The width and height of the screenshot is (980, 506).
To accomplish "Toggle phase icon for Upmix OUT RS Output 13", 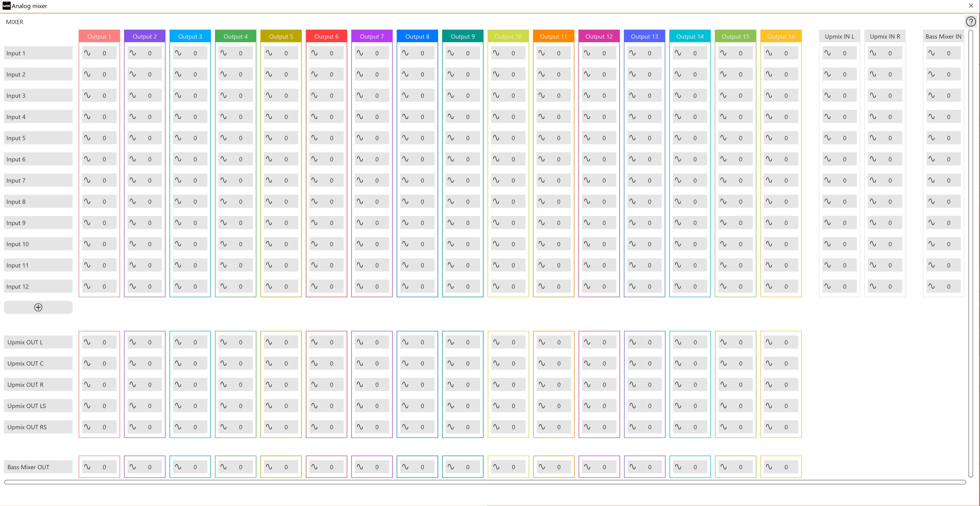I will click(632, 427).
